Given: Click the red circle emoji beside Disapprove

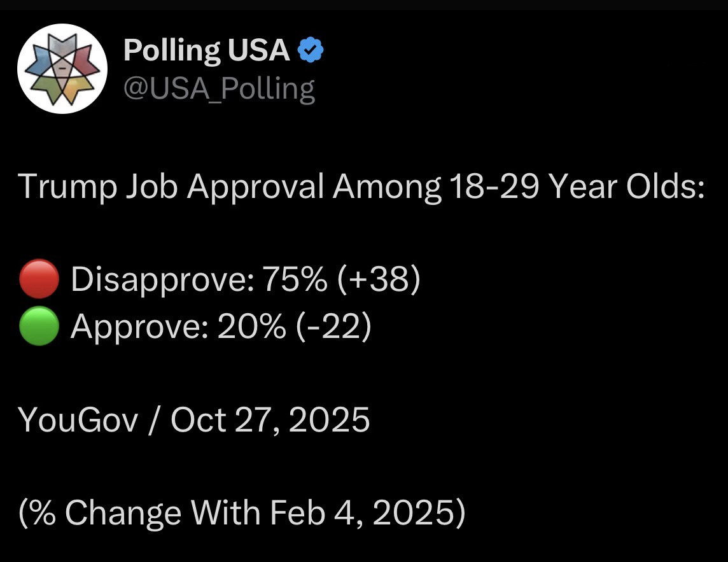Looking at the screenshot, I should click(39, 280).
